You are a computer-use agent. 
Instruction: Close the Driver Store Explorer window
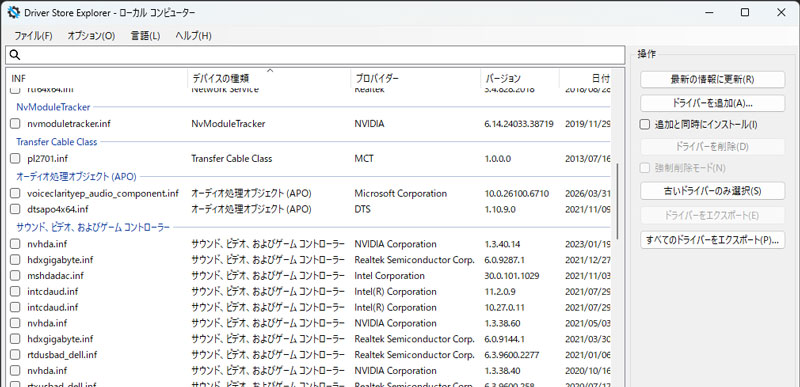point(781,13)
